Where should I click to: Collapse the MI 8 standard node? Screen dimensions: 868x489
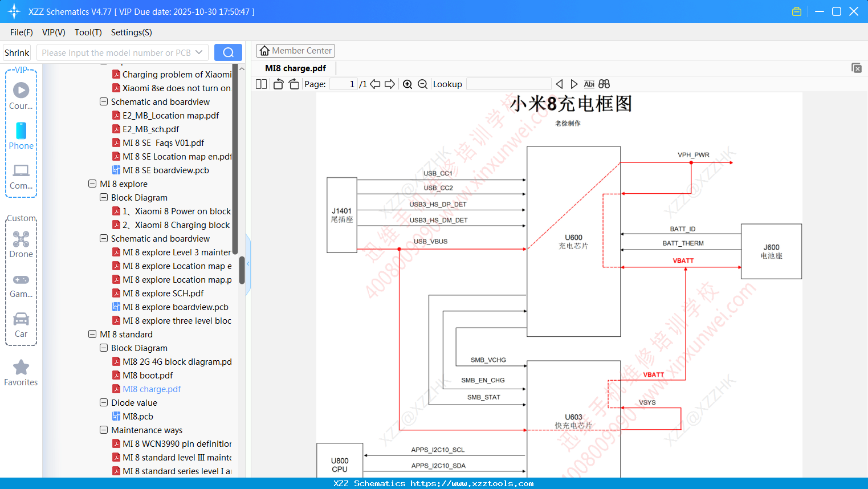pos(92,335)
